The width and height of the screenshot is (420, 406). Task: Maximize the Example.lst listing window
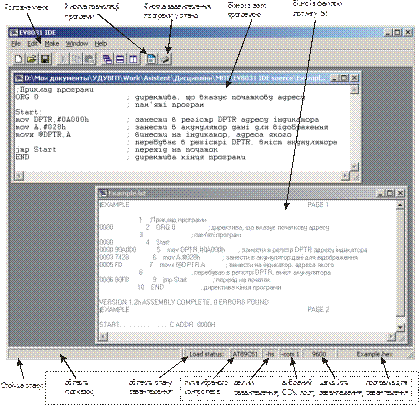click(390, 193)
